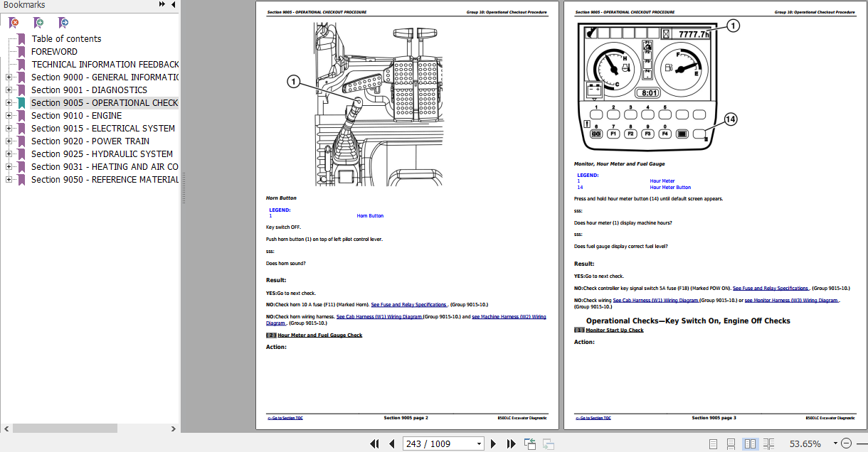Click the bookmark icon beside Table of contents

pos(21,39)
